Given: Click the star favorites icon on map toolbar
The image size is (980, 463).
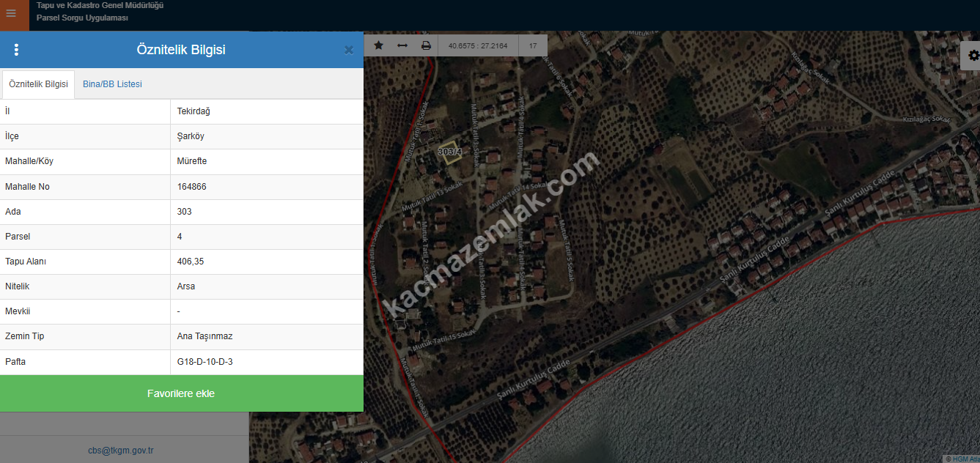Looking at the screenshot, I should [x=378, y=45].
